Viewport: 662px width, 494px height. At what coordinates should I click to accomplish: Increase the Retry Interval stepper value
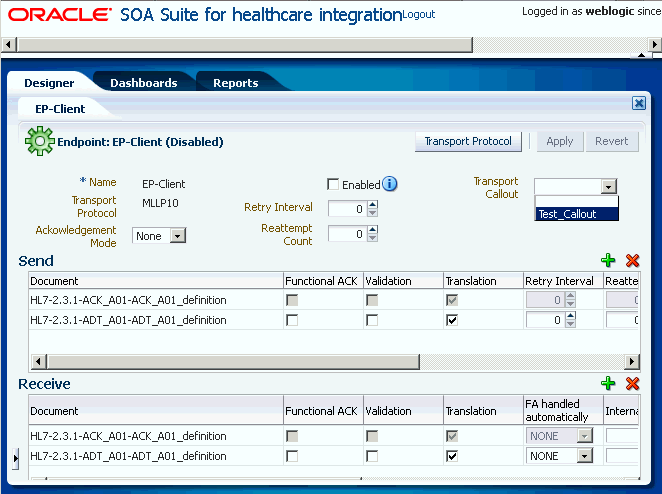tap(372, 204)
